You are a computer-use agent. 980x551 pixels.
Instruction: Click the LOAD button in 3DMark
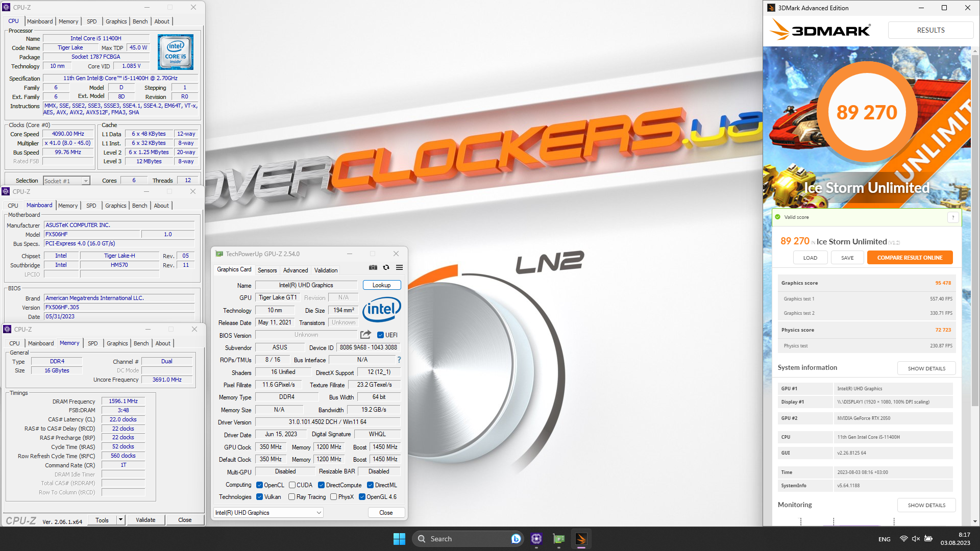810,258
